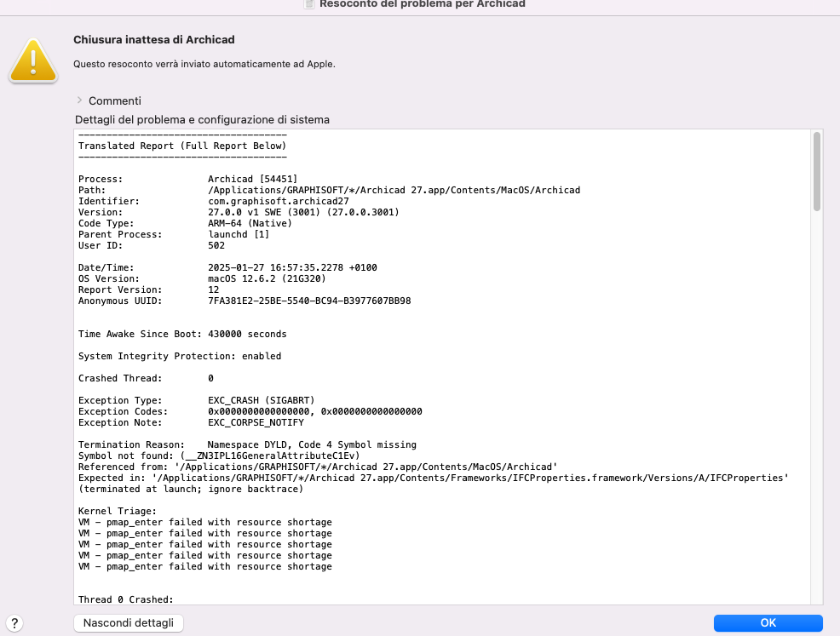Screen dimensions: 840x636
Task: Click the Path line with Archicad 27.app/Contents/MacOS
Action: click(329, 190)
